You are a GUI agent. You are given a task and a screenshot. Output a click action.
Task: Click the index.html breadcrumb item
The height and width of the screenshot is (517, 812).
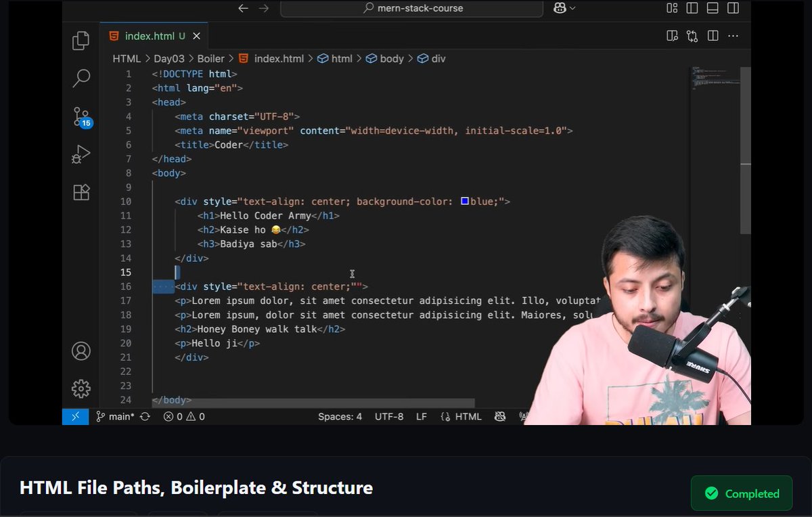pos(271,59)
